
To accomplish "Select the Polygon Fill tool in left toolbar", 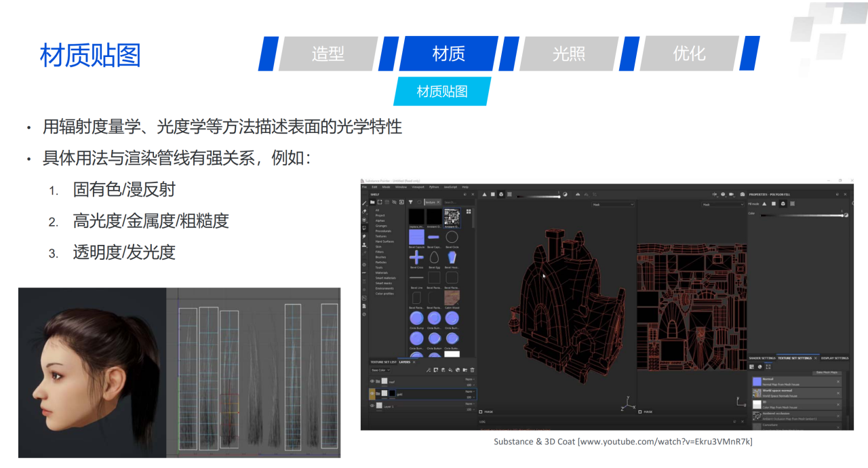I will pos(364,229).
